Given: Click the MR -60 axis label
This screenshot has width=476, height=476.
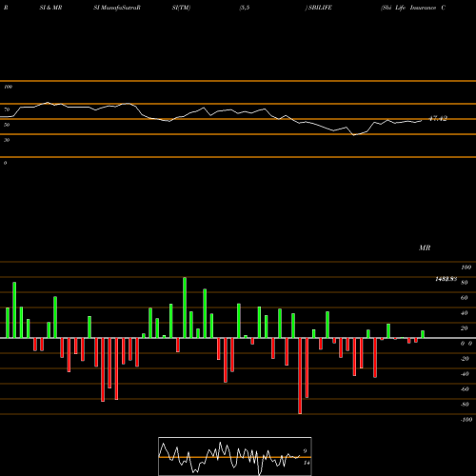Looking at the screenshot, I should [x=465, y=389].
